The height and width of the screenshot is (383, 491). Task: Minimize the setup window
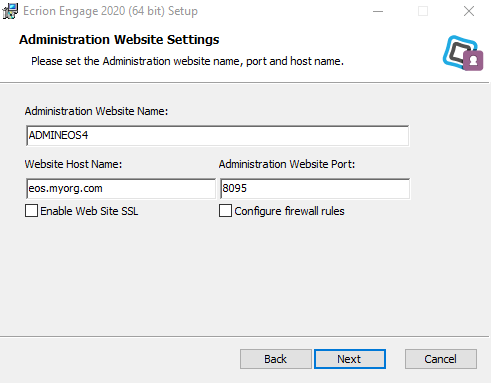[378, 11]
